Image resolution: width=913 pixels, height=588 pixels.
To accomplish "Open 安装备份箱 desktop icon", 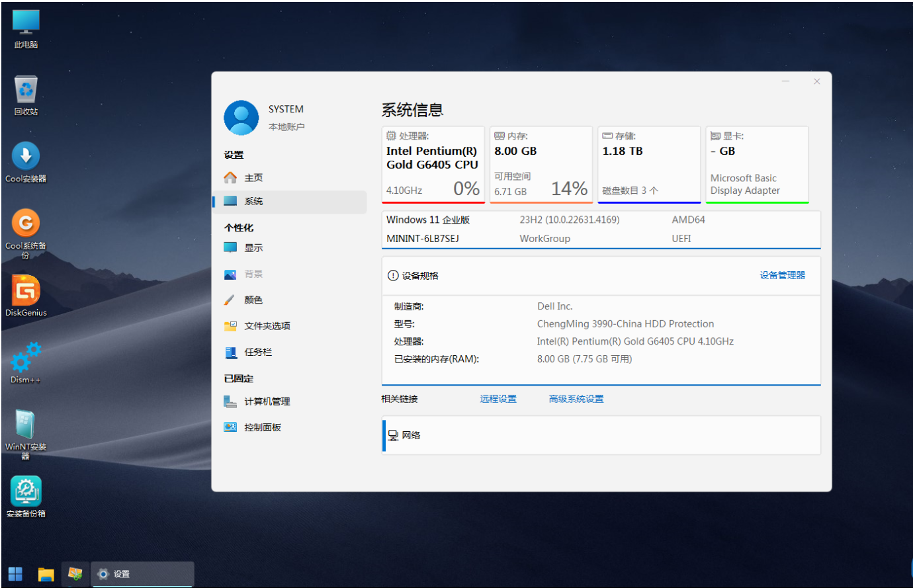I will tap(26, 497).
